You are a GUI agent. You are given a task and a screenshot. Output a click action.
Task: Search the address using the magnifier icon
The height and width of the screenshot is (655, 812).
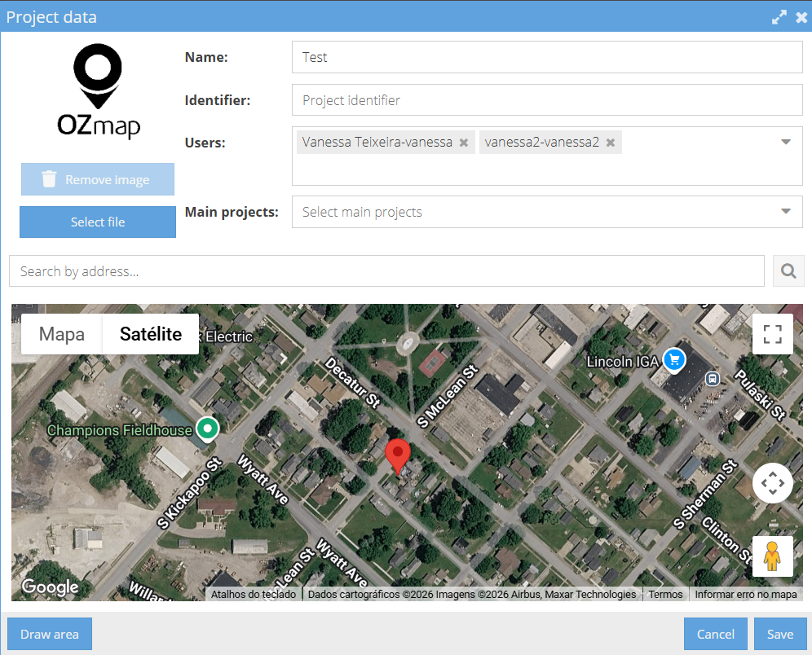coord(788,270)
